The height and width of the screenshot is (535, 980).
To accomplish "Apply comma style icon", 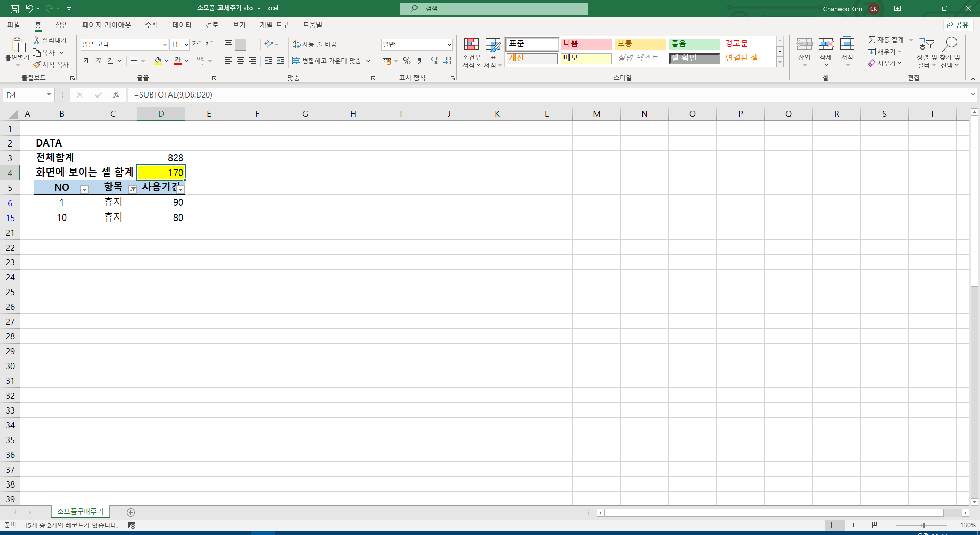I will click(419, 61).
